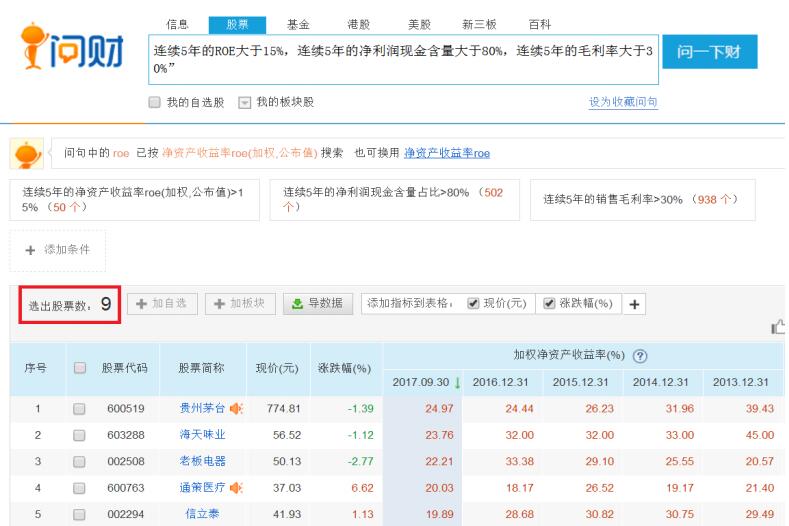789x526 pixels.
Task: Click condition box ROE>15% (50个)
Action: [134, 200]
